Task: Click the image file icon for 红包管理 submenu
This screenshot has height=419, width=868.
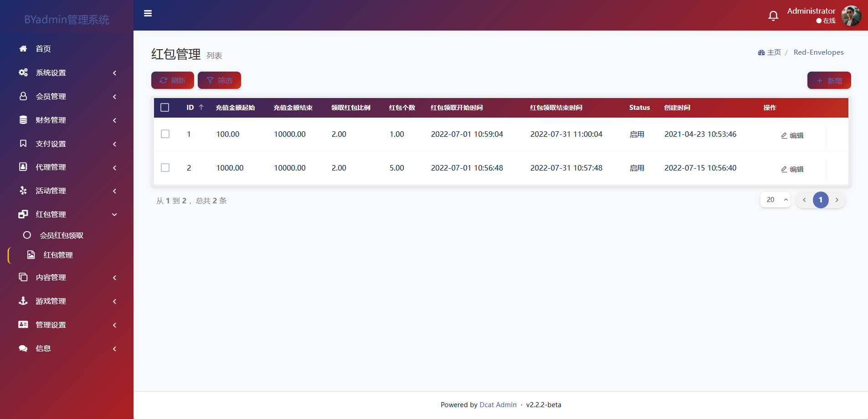Action: pos(31,254)
